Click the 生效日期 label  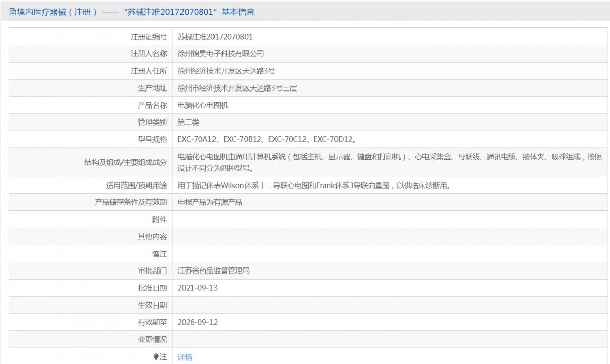point(152,305)
